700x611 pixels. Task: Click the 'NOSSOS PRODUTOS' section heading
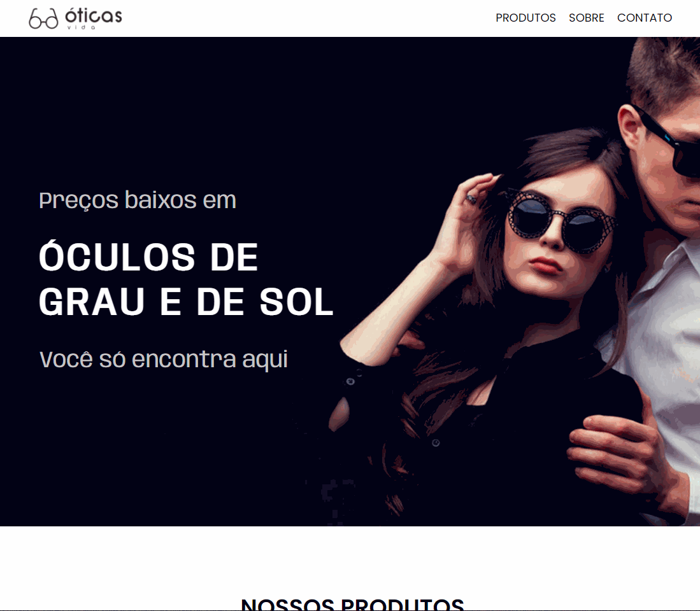352,604
